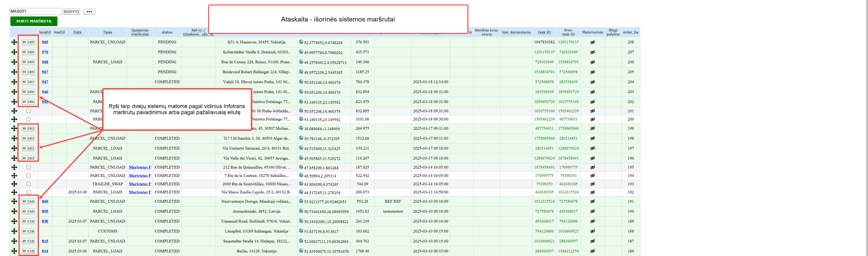Image resolution: width=868 pixels, height=256 pixels.
Task: Click the move handle in the 212 Rue de Quincailles row
Action: 14,167
